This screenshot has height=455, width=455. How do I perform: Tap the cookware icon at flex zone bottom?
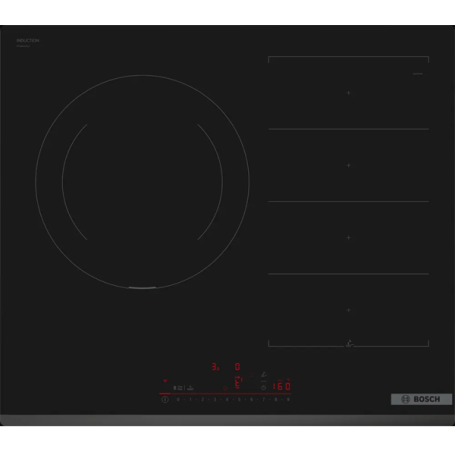349,343
